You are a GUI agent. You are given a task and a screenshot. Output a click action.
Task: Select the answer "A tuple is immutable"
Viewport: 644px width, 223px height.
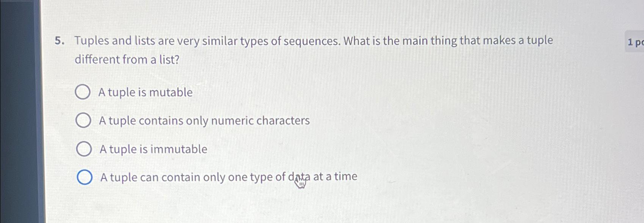[x=83, y=148]
